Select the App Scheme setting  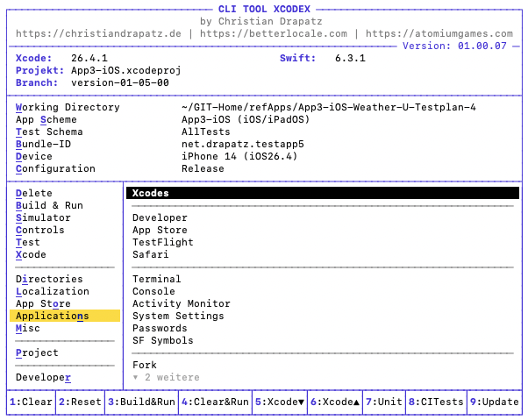46,119
